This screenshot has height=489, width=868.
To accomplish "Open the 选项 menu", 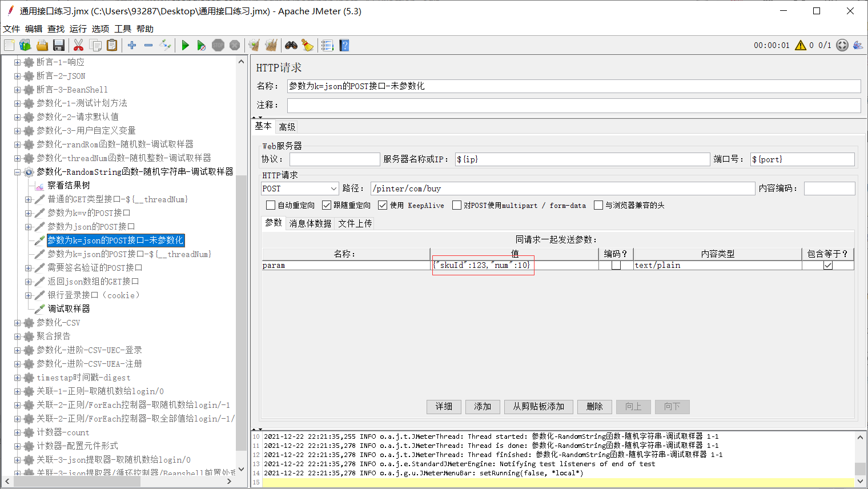I will point(101,29).
